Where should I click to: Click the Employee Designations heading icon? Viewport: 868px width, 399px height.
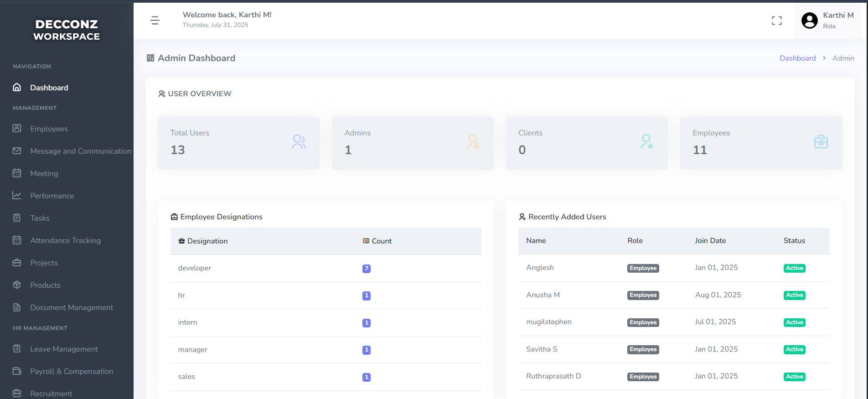[174, 217]
